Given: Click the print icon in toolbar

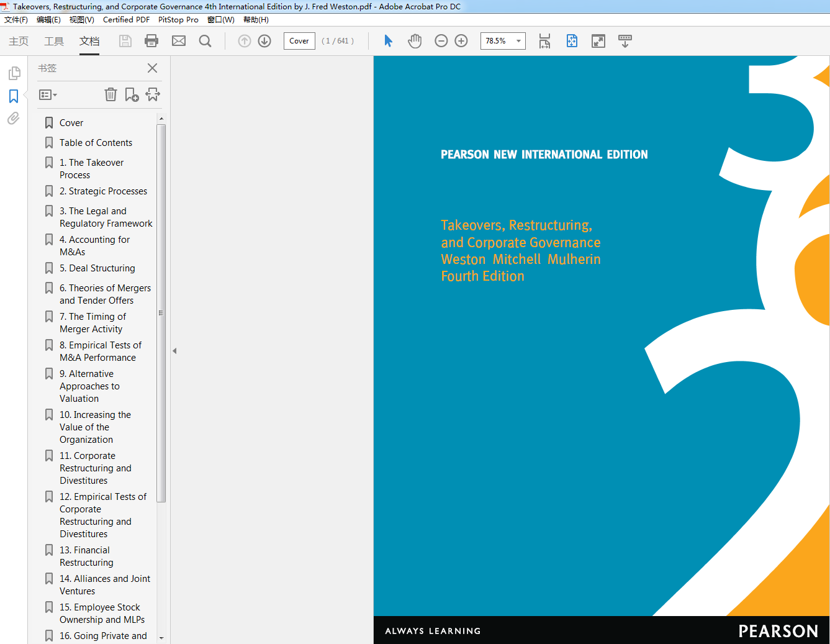Looking at the screenshot, I should coord(151,41).
